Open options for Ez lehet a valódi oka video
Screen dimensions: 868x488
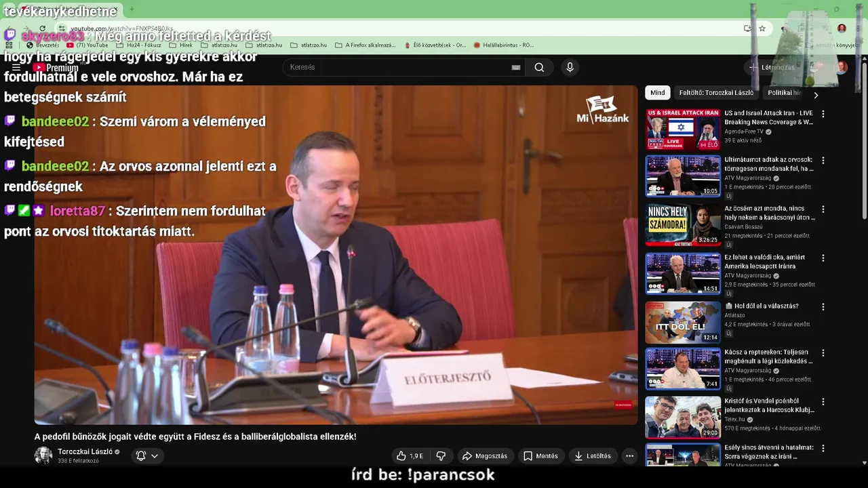coord(823,258)
